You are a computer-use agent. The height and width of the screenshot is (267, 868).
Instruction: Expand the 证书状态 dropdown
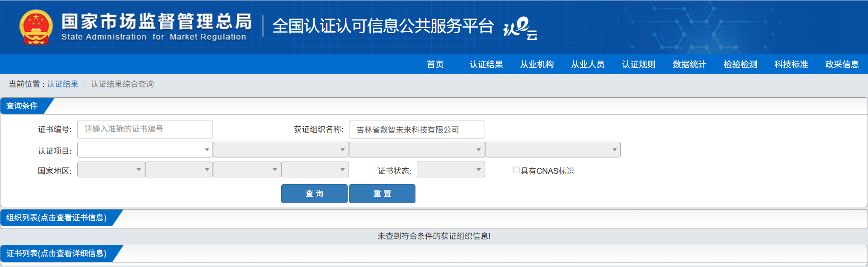[x=451, y=170]
